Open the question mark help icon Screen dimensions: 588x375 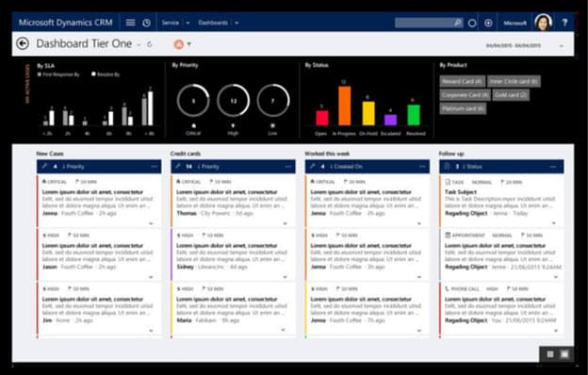point(564,23)
